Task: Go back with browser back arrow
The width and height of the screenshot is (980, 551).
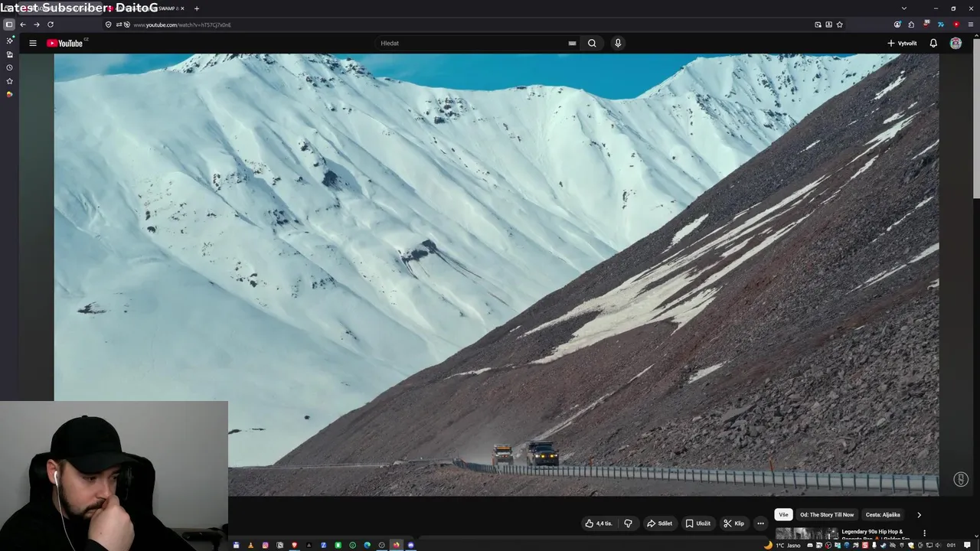Action: (x=23, y=24)
